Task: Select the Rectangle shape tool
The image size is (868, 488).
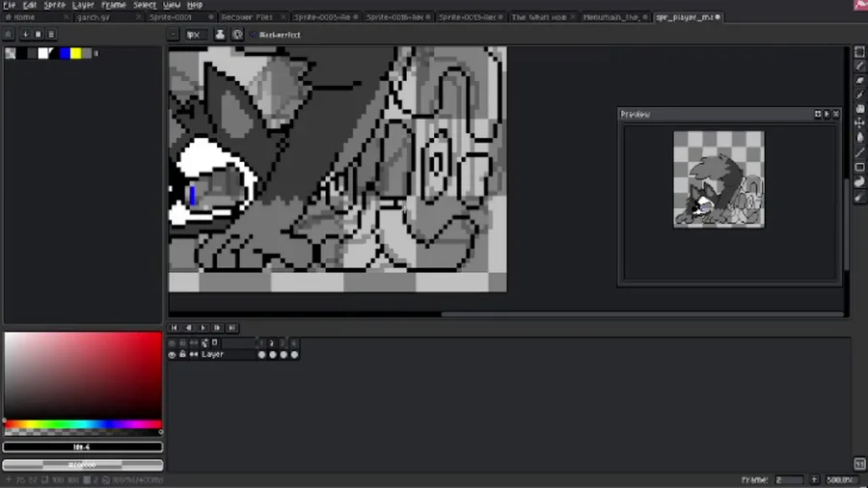Action: pyautogui.click(x=859, y=167)
